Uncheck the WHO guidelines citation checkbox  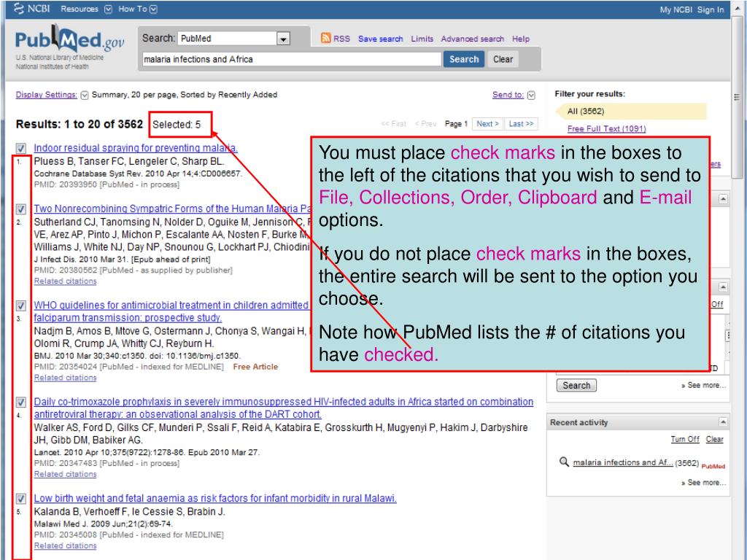pyautogui.click(x=21, y=306)
